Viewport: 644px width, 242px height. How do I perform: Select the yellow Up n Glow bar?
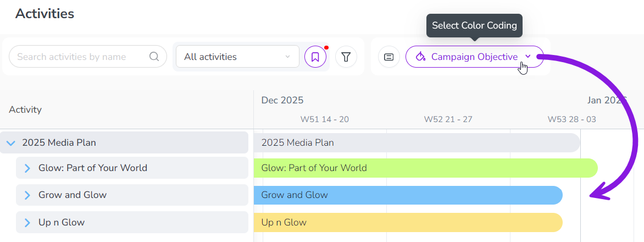click(x=407, y=223)
